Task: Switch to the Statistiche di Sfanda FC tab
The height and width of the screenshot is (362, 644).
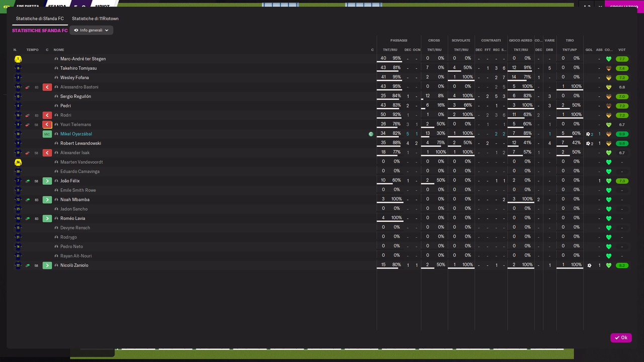Action: pos(40,19)
